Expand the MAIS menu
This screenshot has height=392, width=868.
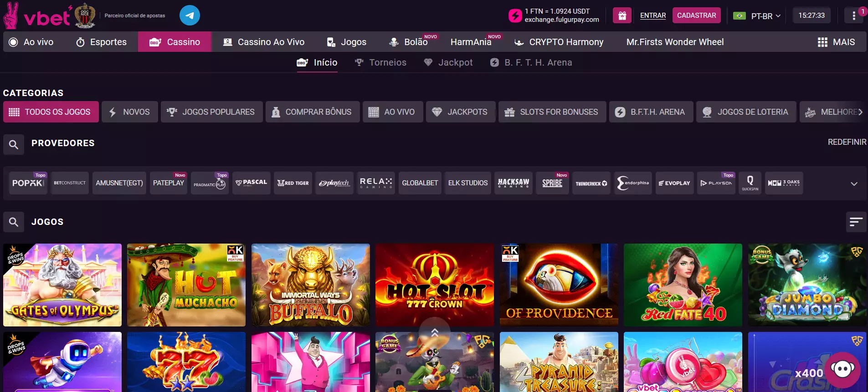coord(836,42)
